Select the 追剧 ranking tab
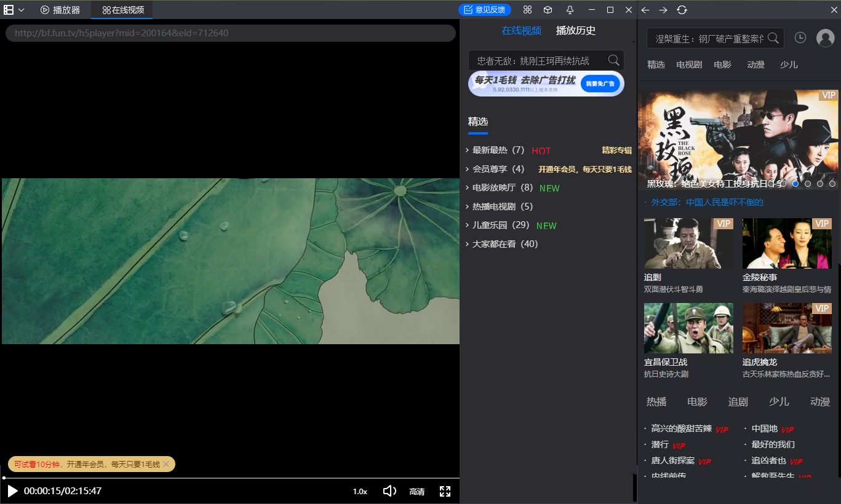This screenshot has width=841, height=504. (x=738, y=401)
